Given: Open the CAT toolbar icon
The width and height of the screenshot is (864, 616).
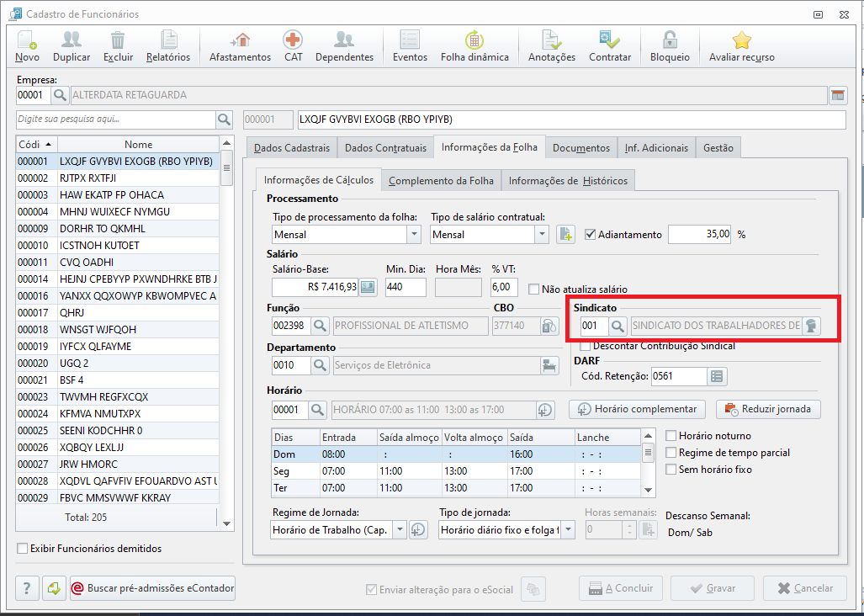Looking at the screenshot, I should pos(293,46).
